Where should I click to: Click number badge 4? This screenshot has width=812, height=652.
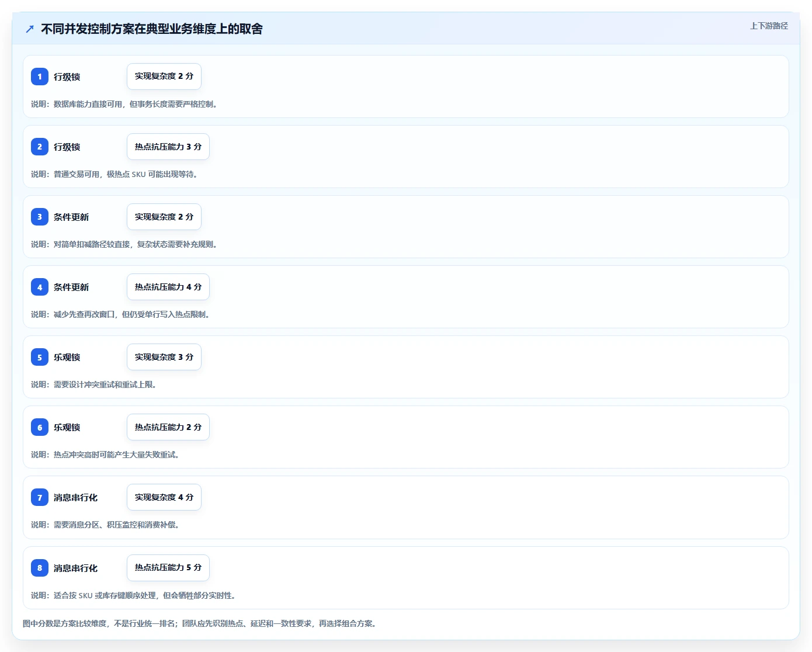pyautogui.click(x=40, y=287)
